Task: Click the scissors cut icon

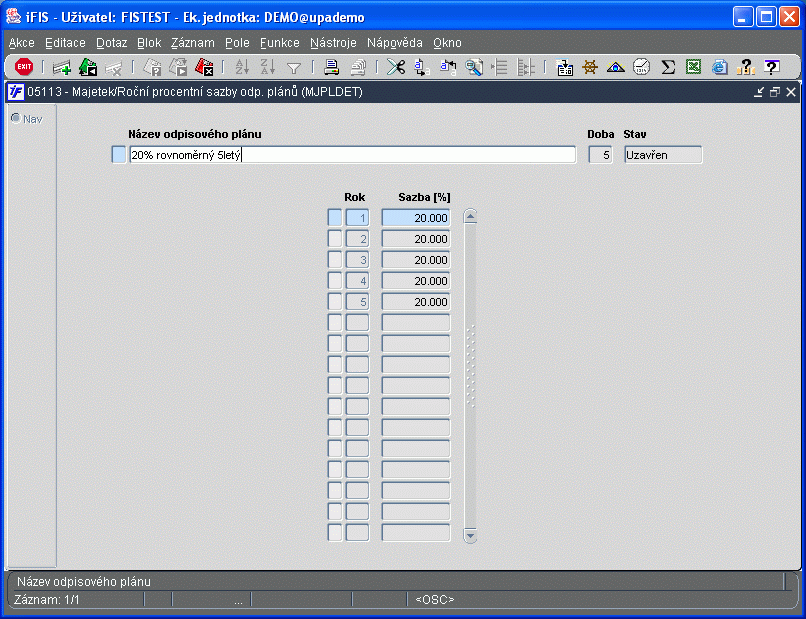Action: click(x=396, y=67)
